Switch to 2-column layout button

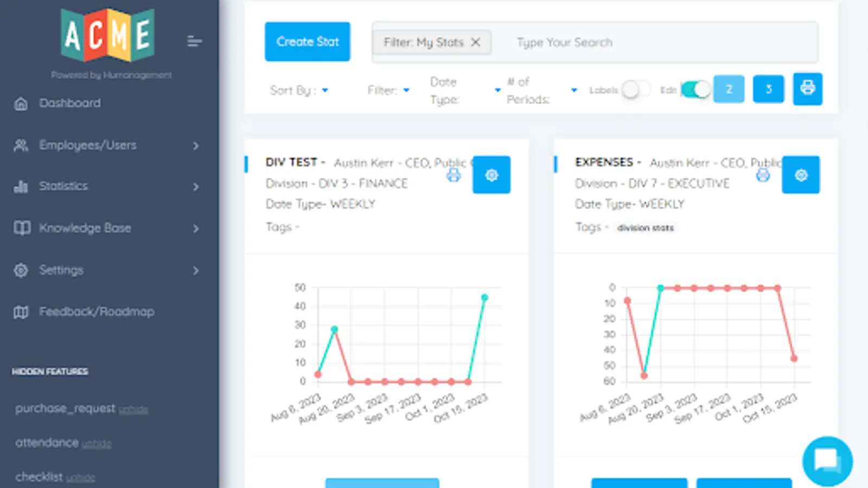[x=729, y=89]
